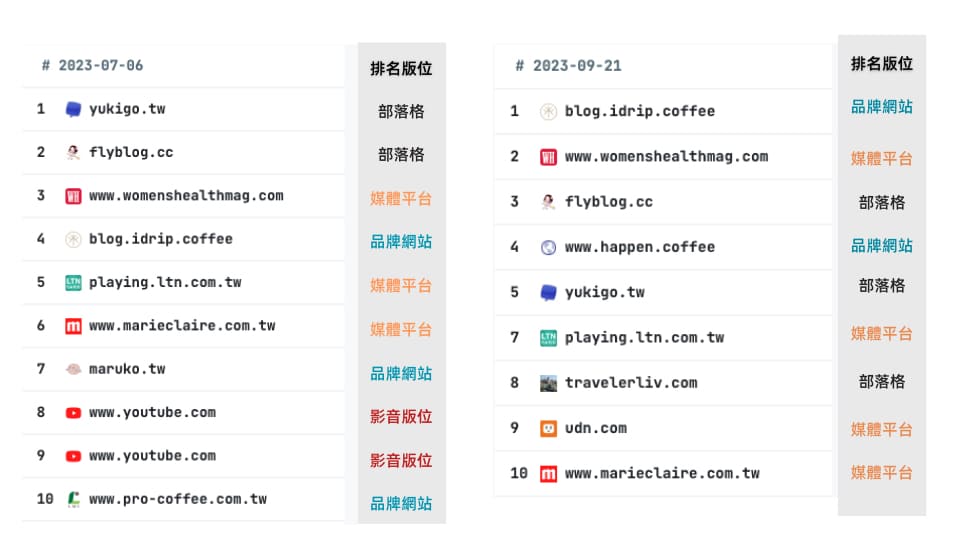Screen dimensions: 972x556
Task: Select the # 2023-07-06 date header
Action: 92,66
